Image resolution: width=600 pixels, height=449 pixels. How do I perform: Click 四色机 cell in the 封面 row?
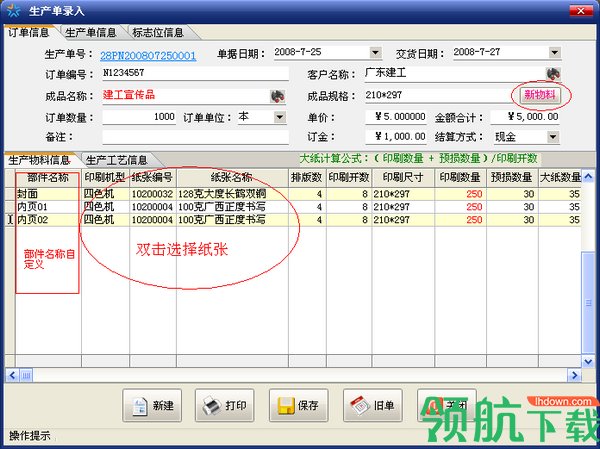pos(105,194)
